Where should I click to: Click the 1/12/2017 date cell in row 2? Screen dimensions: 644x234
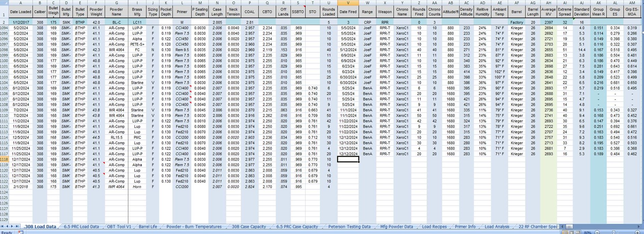click(21, 22)
